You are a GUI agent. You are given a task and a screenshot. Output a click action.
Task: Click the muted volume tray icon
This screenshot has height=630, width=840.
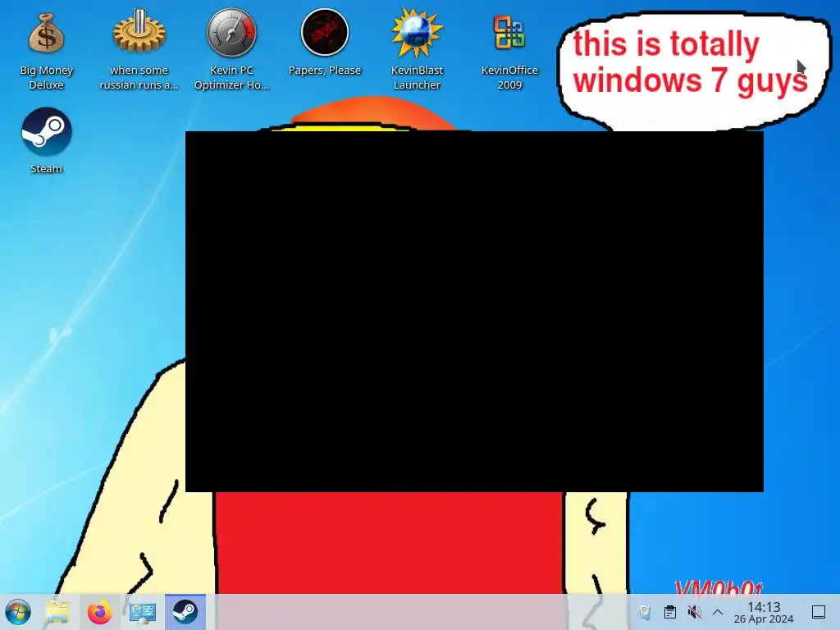coord(694,612)
